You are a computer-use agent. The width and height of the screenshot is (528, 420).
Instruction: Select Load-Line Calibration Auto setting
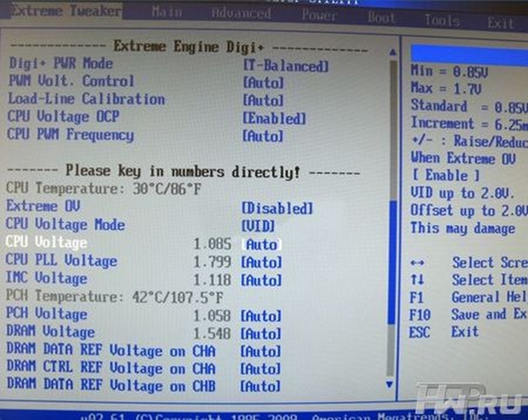tap(263, 100)
